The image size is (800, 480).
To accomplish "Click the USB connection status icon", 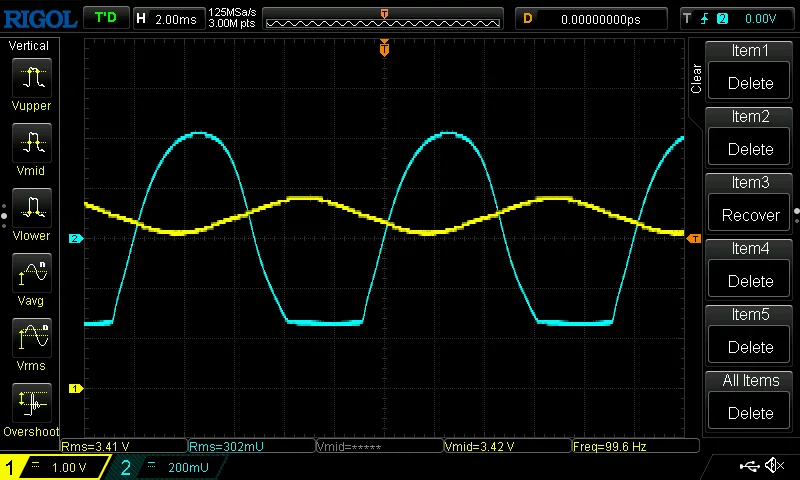I will [x=748, y=466].
